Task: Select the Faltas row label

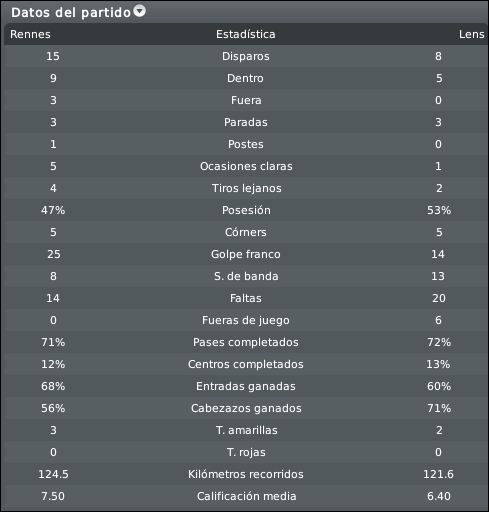Action: coord(246,298)
